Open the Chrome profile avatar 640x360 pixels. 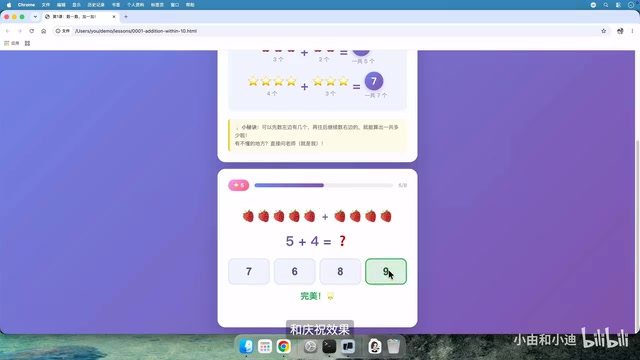click(620, 31)
